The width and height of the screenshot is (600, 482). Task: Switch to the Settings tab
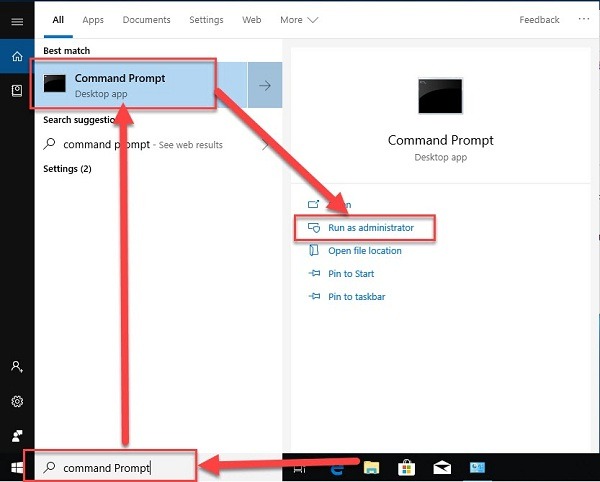click(x=206, y=20)
